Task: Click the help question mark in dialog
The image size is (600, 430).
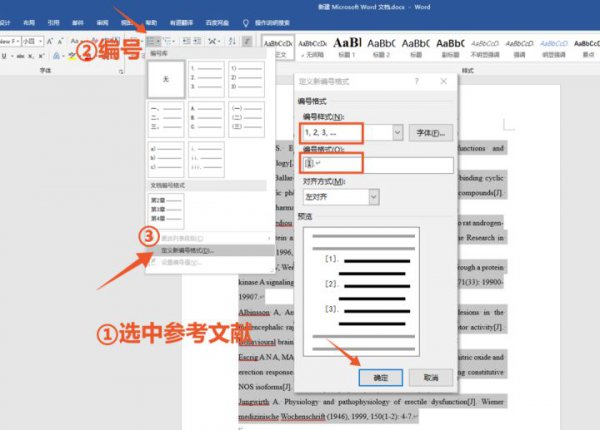Action: pos(415,81)
